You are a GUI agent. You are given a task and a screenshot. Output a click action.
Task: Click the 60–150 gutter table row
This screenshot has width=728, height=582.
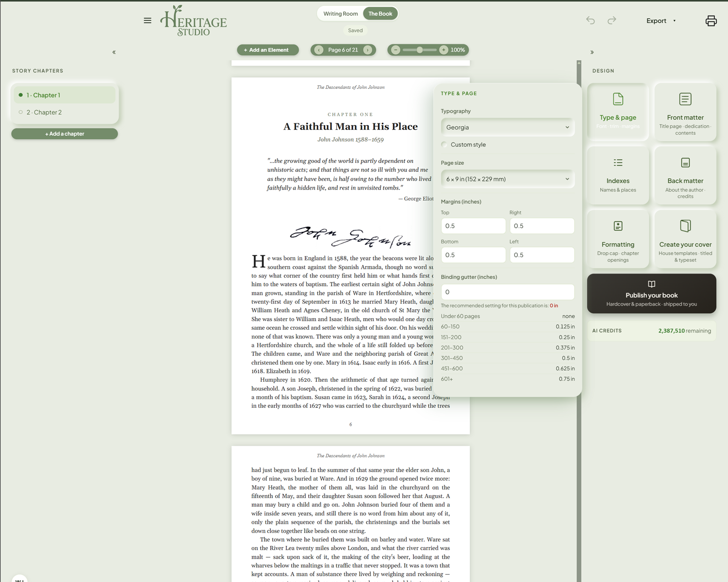pos(508,327)
